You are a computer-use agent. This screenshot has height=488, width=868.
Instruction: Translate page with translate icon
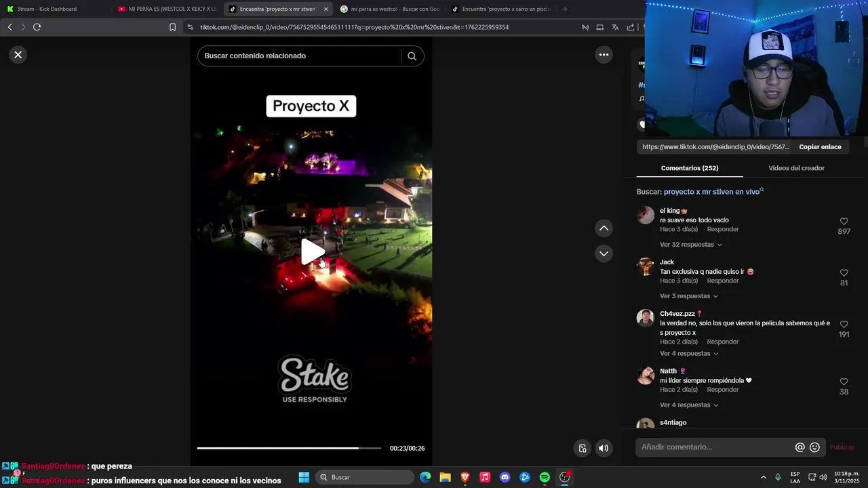[x=615, y=27]
